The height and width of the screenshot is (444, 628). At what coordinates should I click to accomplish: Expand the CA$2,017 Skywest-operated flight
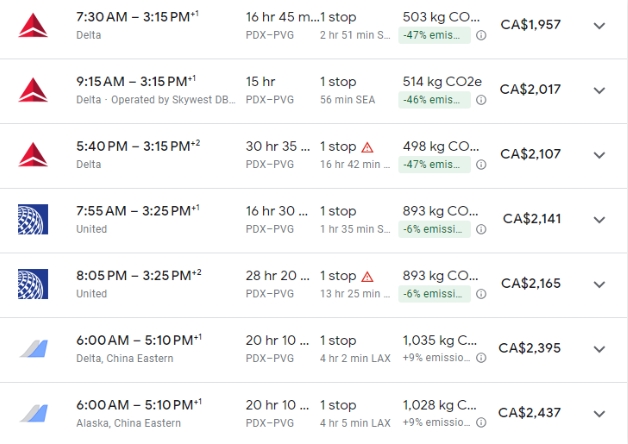[599, 90]
